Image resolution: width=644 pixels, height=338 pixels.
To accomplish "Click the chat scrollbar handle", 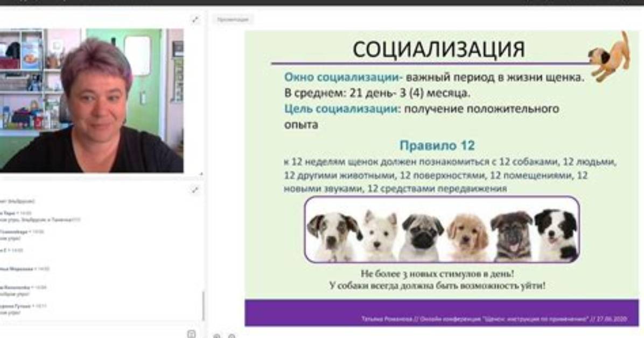I will coord(204,306).
